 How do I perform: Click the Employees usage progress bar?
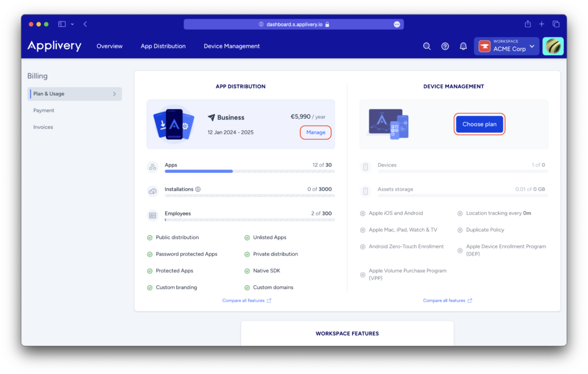[249, 220]
